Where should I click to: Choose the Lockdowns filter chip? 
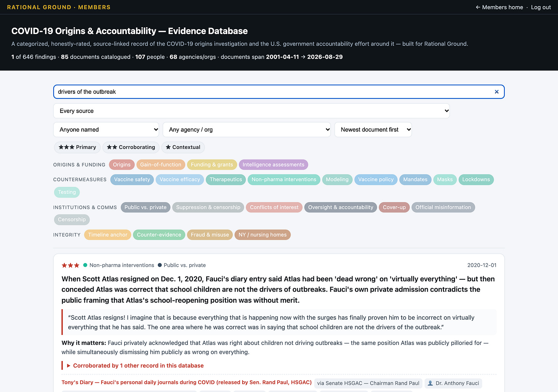pos(476,180)
